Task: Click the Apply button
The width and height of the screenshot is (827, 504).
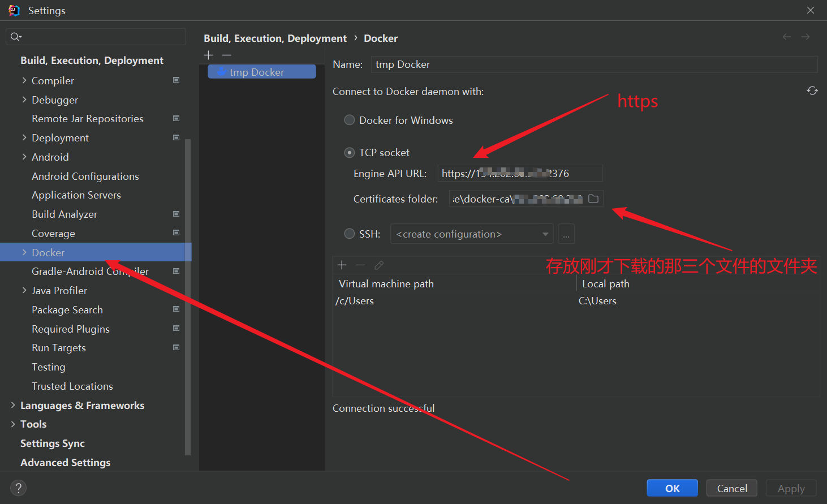Action: coord(791,488)
